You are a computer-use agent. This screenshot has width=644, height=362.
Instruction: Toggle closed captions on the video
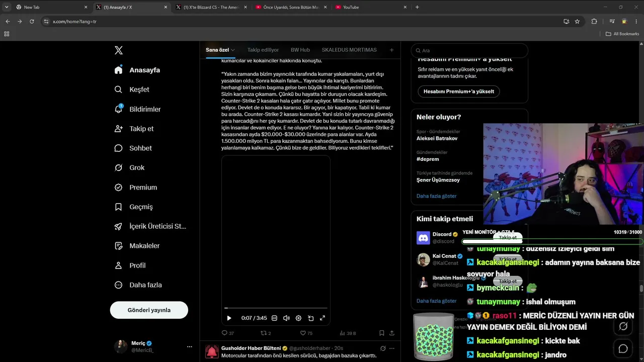click(274, 318)
